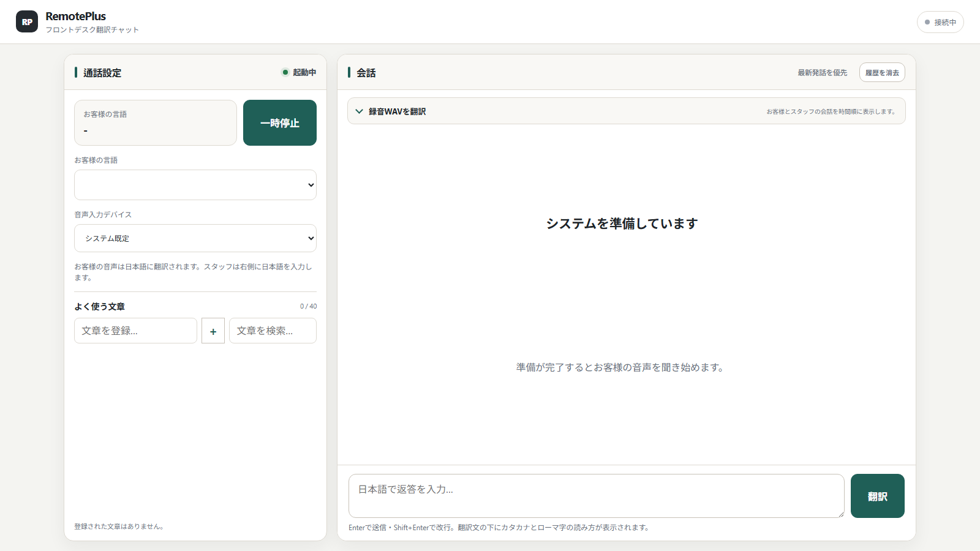Click the 会話 panel heading
Viewport: 980px width, 551px height.
[x=366, y=73]
